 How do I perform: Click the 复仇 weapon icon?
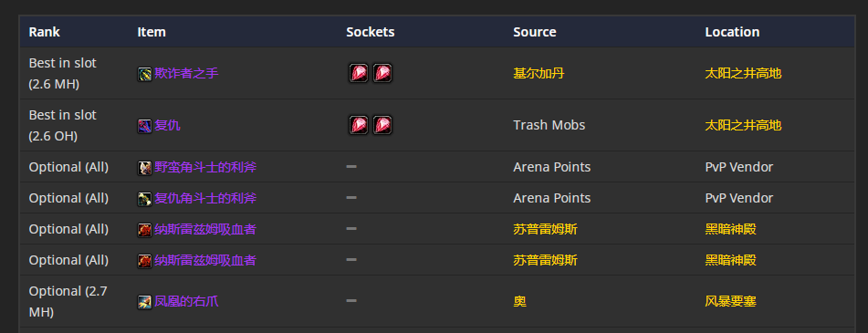pyautogui.click(x=144, y=126)
